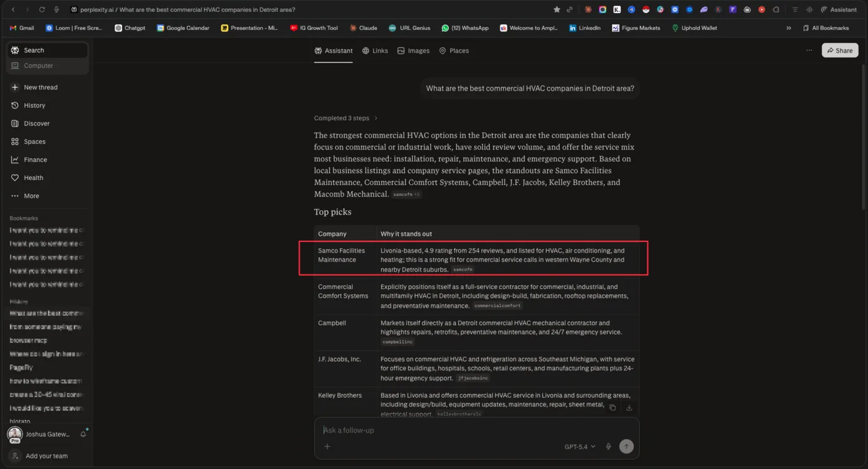868x469 pixels.
Task: Start a New thread
Action: [34, 87]
